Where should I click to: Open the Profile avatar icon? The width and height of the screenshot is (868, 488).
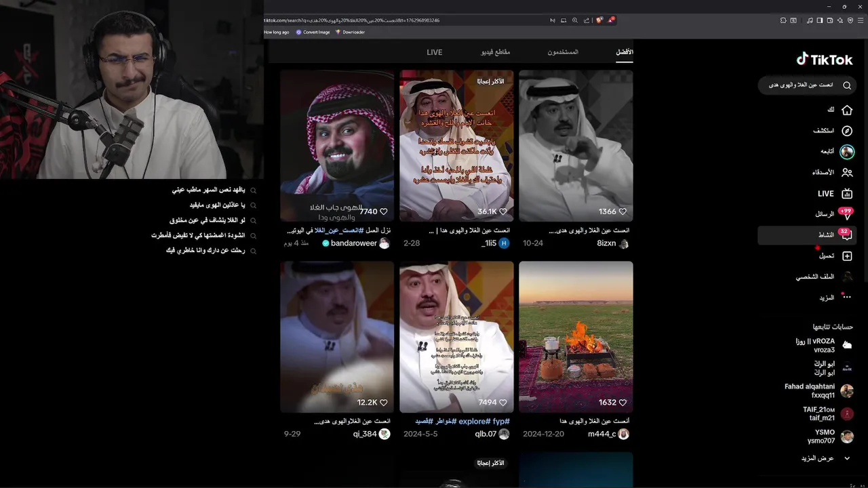pos(847,277)
